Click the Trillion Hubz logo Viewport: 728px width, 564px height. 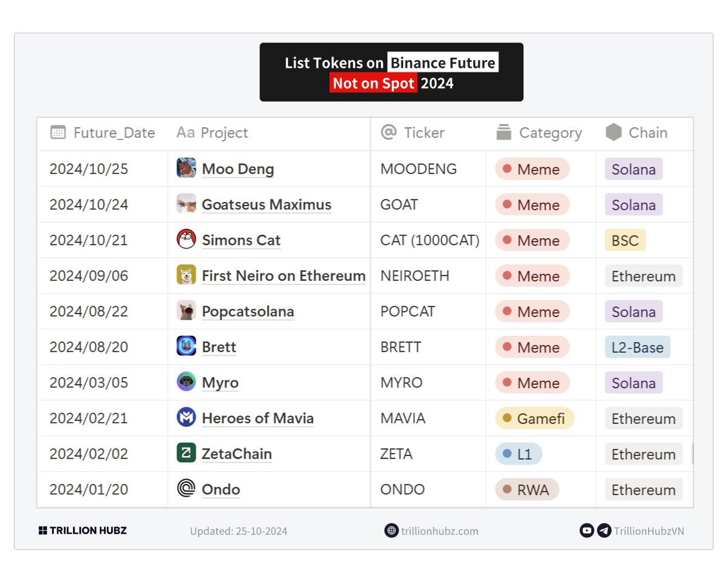(x=83, y=531)
